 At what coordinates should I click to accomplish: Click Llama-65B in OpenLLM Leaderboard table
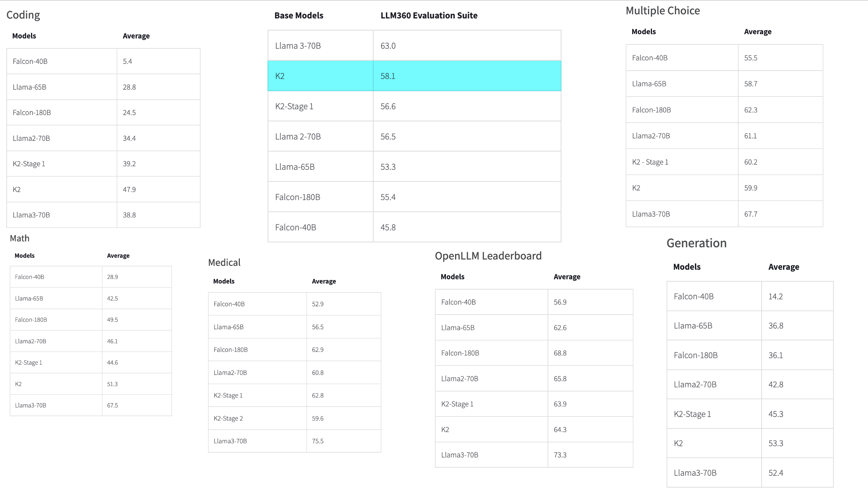pos(458,328)
